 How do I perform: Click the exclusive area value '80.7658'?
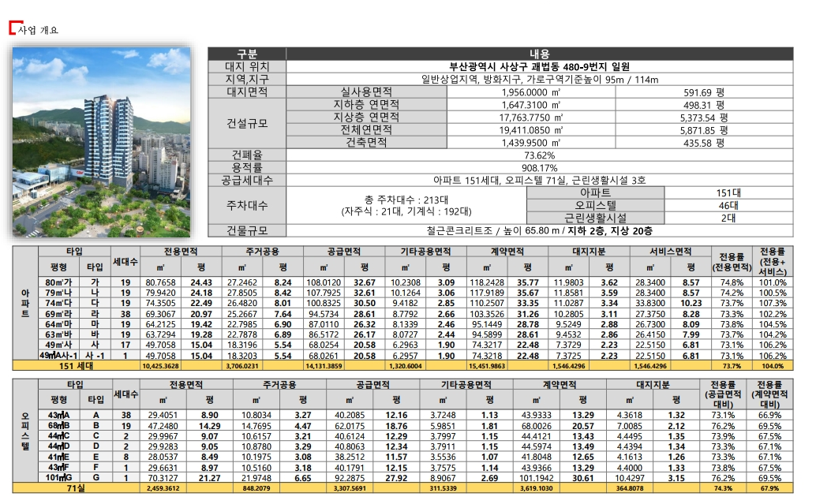(x=161, y=282)
